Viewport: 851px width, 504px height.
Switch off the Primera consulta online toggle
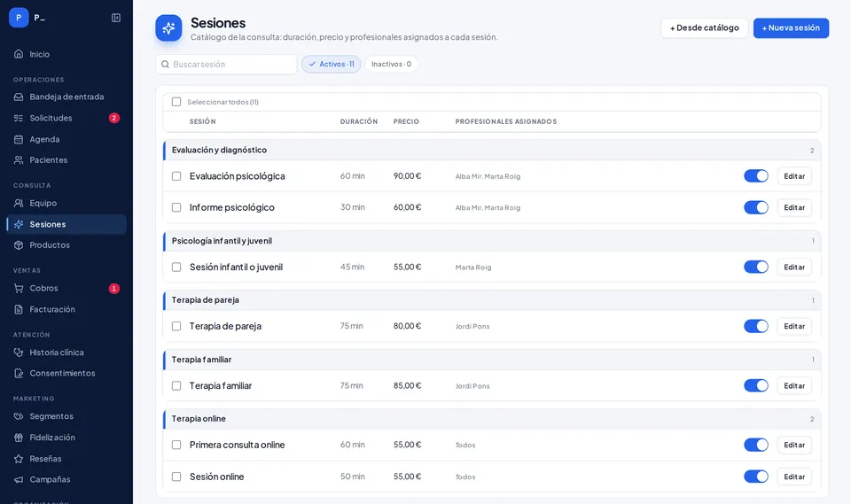[756, 445]
